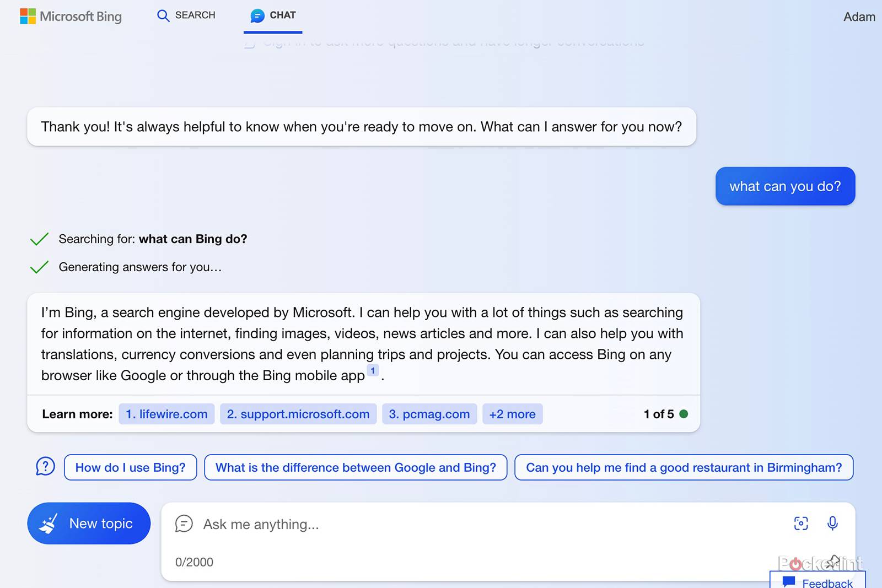This screenshot has width=882, height=588.
Task: Start a New topic
Action: pyautogui.click(x=89, y=524)
